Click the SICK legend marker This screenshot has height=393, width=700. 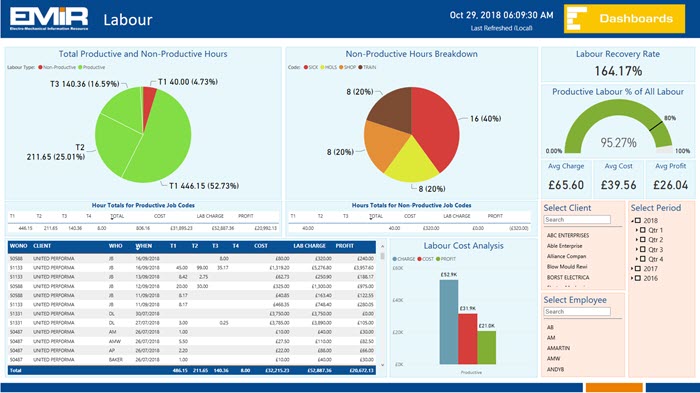coord(306,67)
